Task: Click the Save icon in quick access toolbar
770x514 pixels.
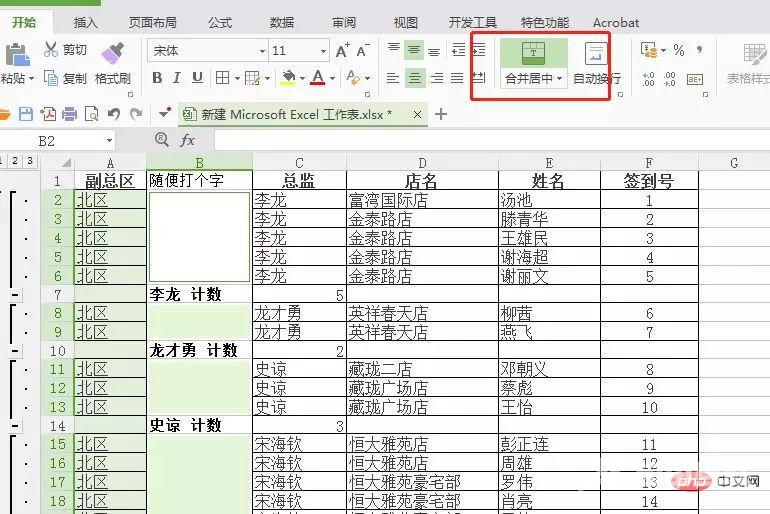Action: pyautogui.click(x=26, y=115)
